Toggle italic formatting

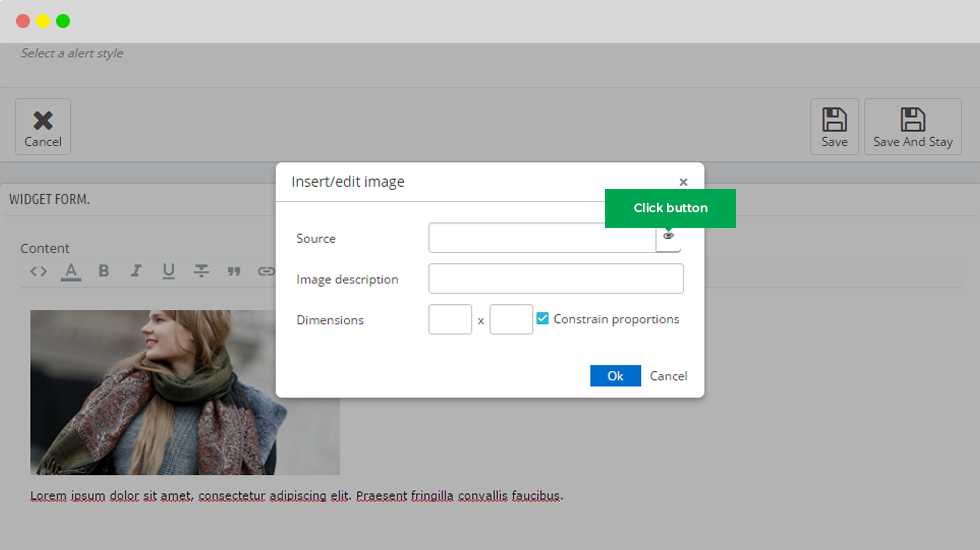(x=136, y=271)
